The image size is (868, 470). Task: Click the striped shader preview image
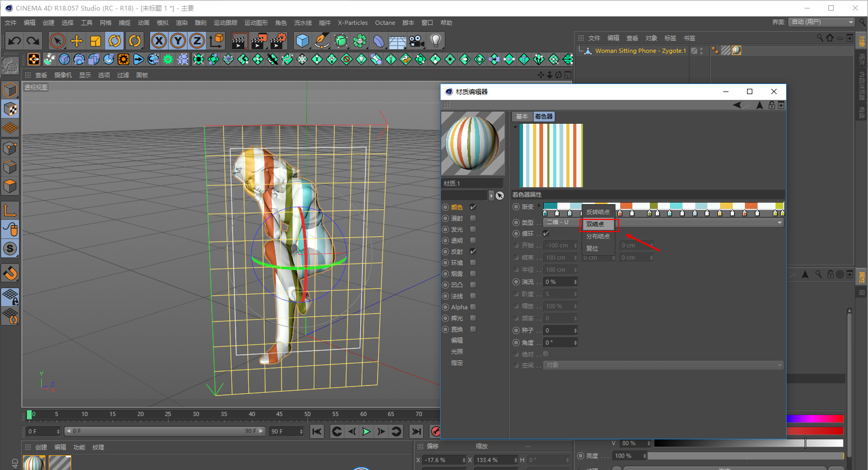[551, 155]
